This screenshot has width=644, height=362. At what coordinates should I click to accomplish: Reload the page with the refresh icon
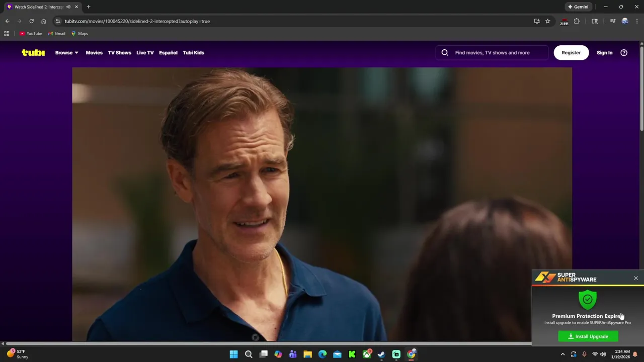point(31,21)
